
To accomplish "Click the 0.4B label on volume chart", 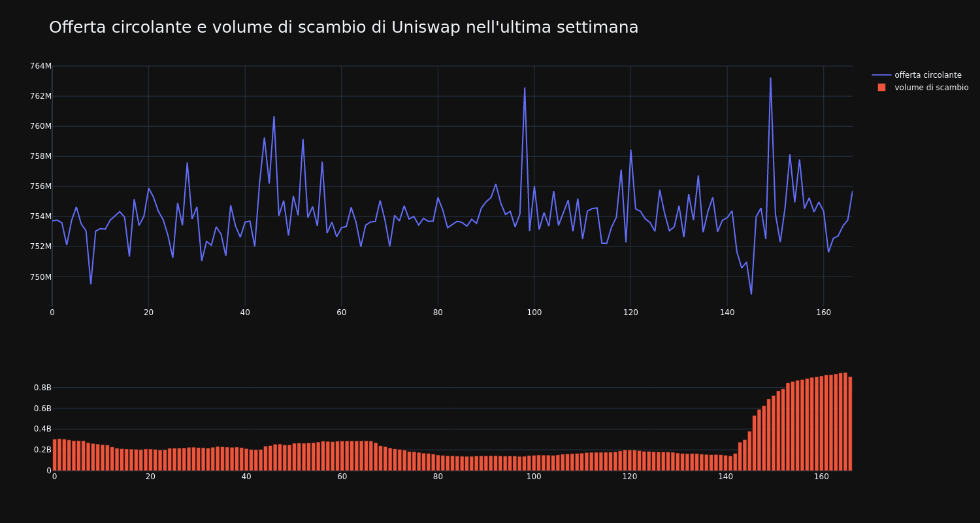I will 42,429.
